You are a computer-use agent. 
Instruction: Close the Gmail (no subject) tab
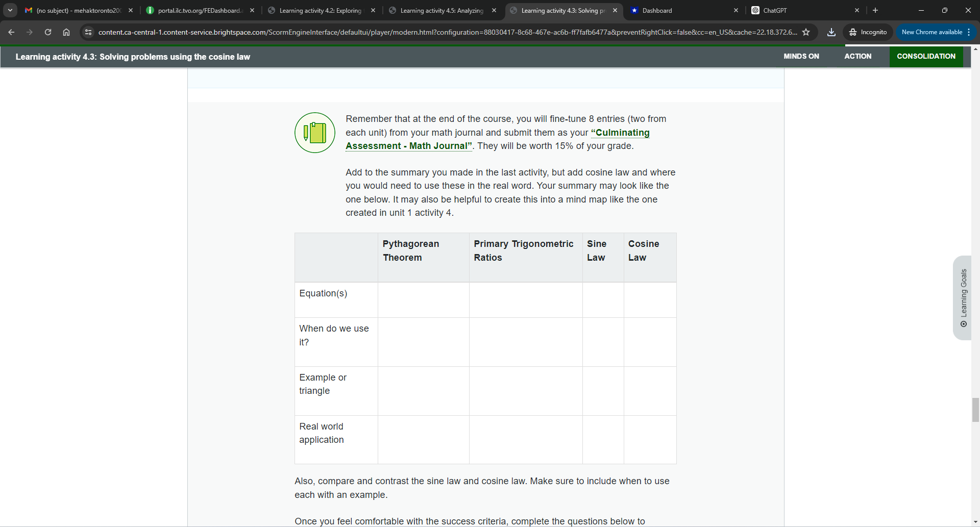pyautogui.click(x=131, y=10)
